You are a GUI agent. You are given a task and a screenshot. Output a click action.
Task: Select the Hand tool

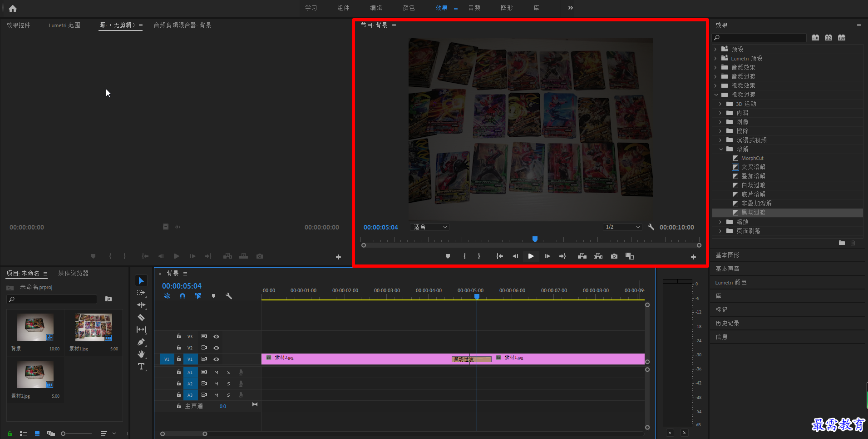[x=141, y=354]
